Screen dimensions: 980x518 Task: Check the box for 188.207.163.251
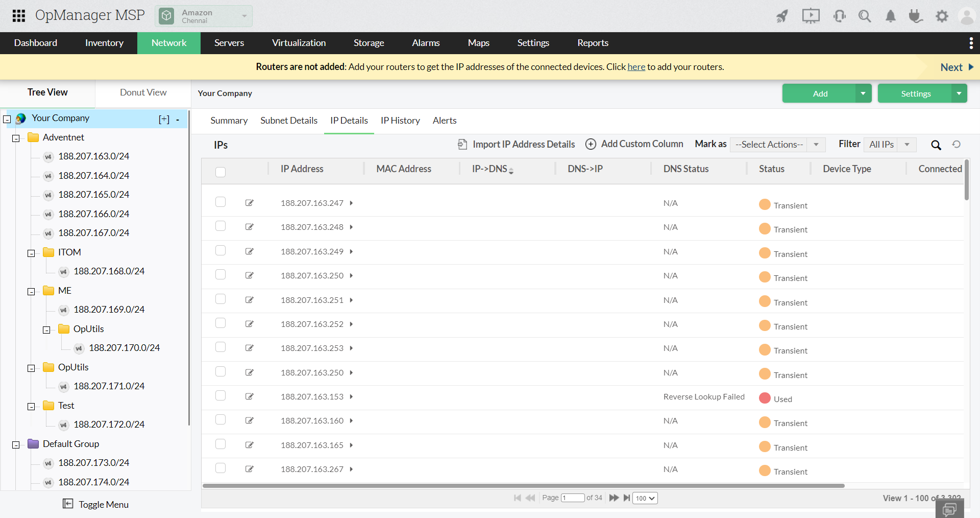point(220,299)
